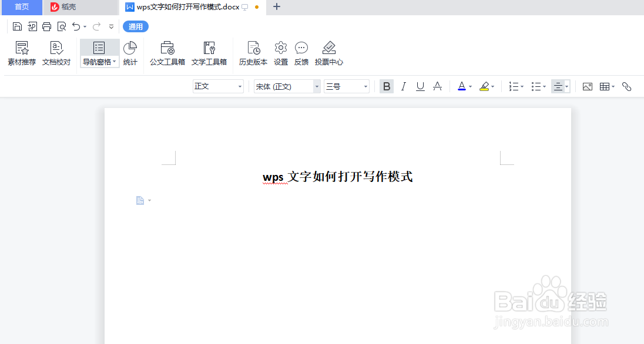Open 投票中心 voting center
644x344 pixels.
pos(329,53)
